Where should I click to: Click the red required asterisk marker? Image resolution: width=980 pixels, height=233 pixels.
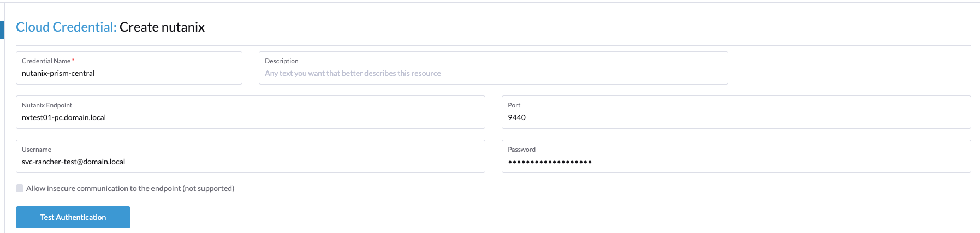tap(73, 60)
